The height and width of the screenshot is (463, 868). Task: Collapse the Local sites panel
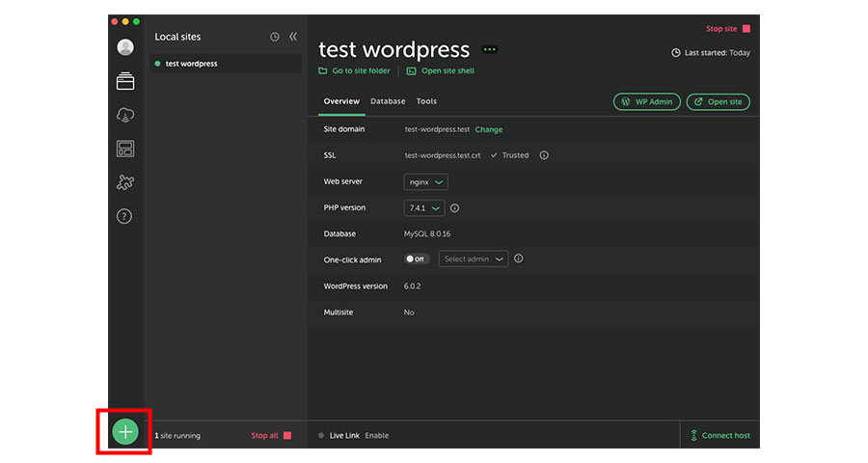point(293,37)
